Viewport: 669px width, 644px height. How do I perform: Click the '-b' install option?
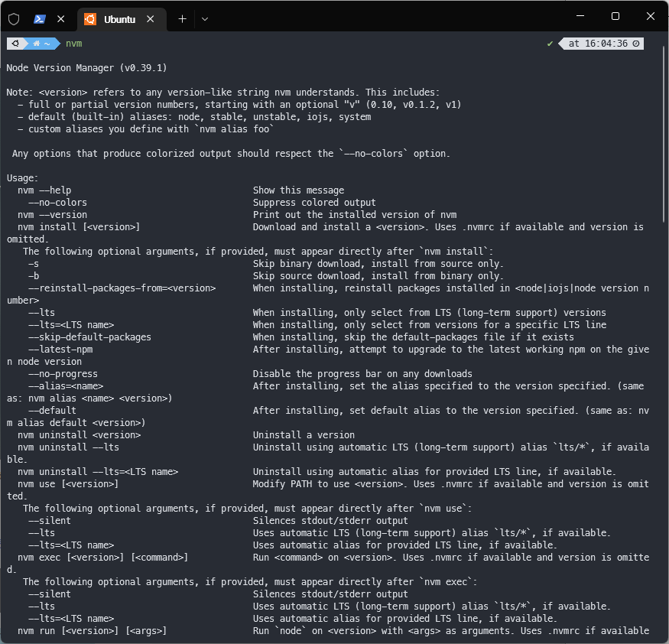[x=34, y=276]
